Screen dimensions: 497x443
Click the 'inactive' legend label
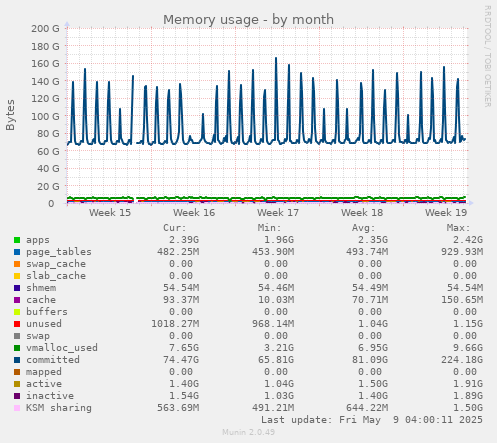click(x=50, y=396)
